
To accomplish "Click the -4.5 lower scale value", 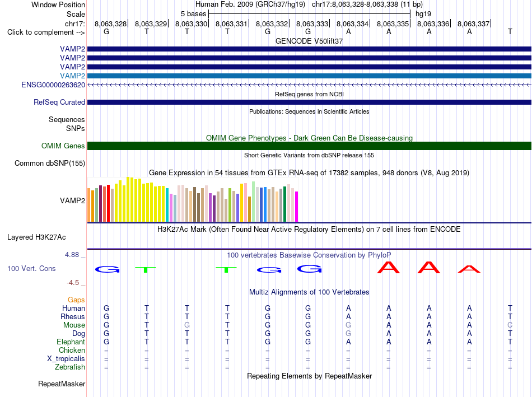I will [73, 283].
